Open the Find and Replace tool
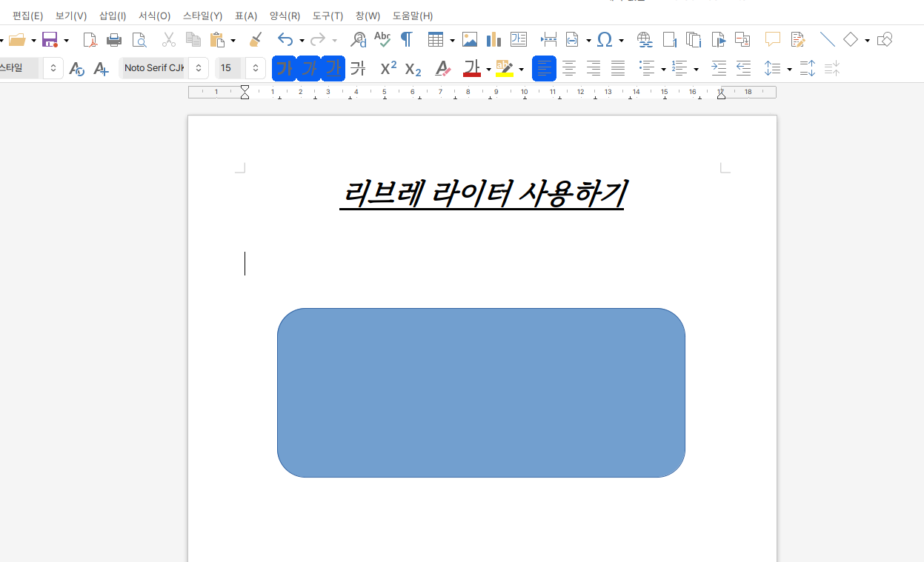The width and height of the screenshot is (924, 562). coord(359,39)
